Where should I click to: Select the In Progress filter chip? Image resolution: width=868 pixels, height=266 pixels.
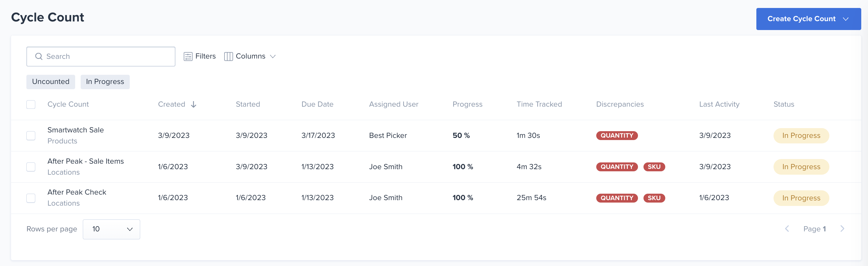tap(105, 82)
